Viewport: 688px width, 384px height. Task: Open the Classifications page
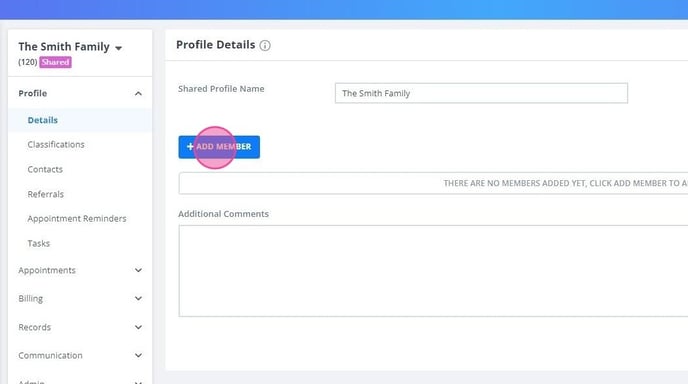click(56, 145)
